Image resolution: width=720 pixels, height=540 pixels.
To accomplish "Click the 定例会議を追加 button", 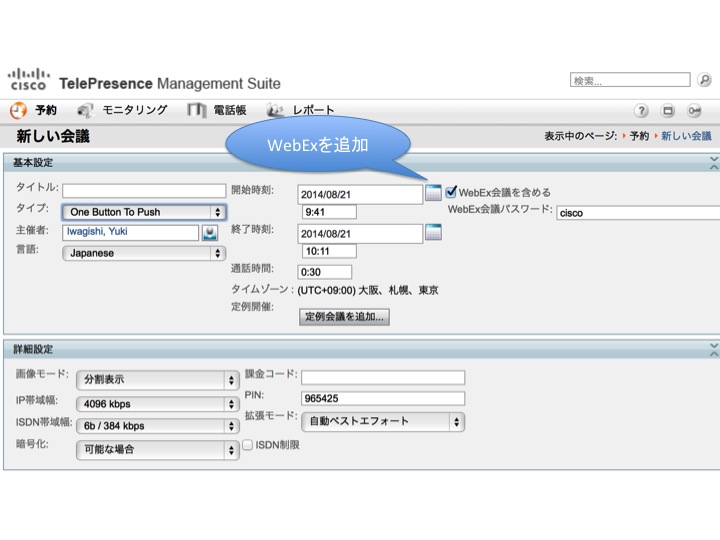I will [345, 316].
